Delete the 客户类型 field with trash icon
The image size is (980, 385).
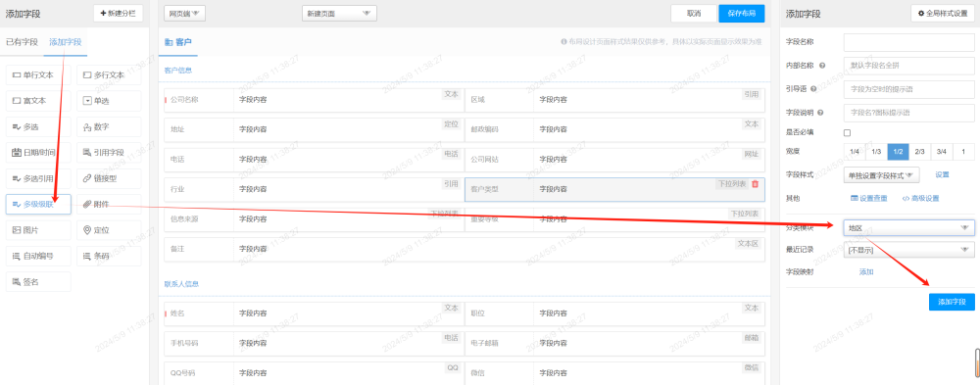(755, 184)
